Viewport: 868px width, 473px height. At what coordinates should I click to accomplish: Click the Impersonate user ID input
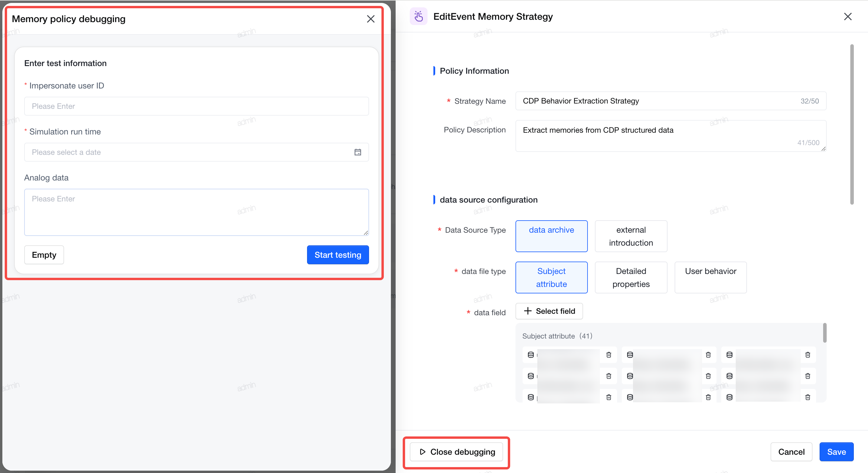196,106
